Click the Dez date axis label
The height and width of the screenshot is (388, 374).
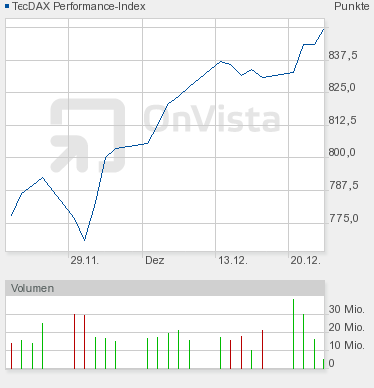[x=155, y=260]
